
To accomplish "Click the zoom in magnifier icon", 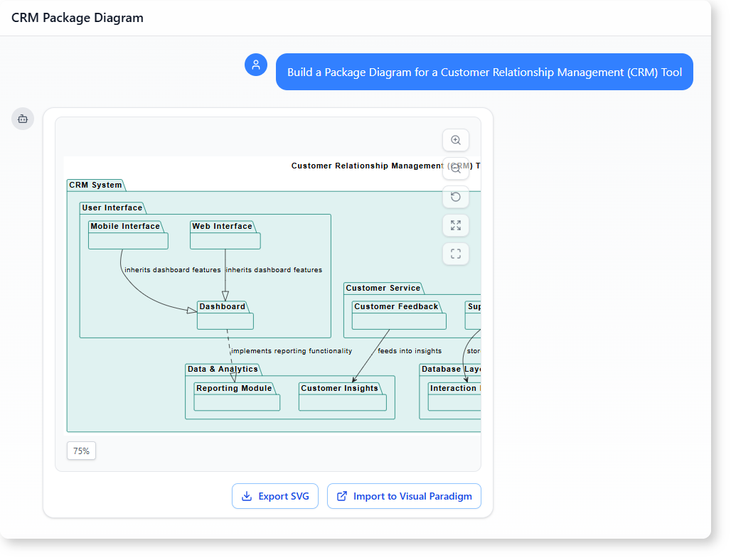I will coord(456,141).
